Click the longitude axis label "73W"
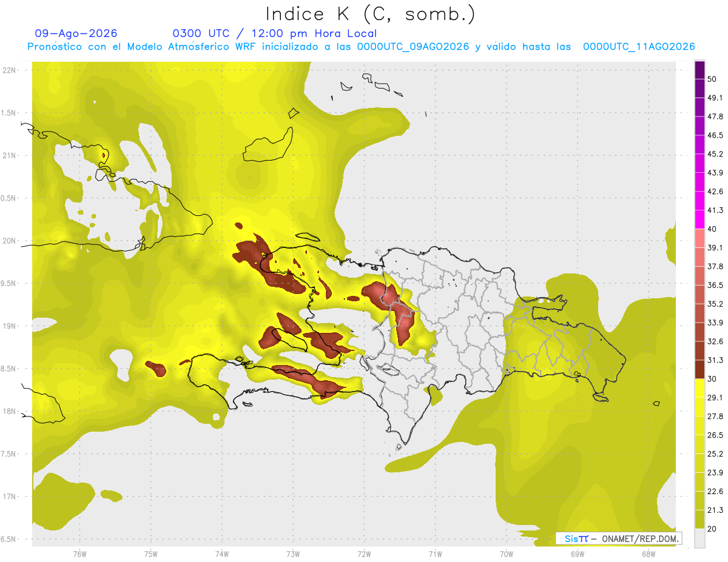Image resolution: width=728 pixels, height=562 pixels. [292, 554]
